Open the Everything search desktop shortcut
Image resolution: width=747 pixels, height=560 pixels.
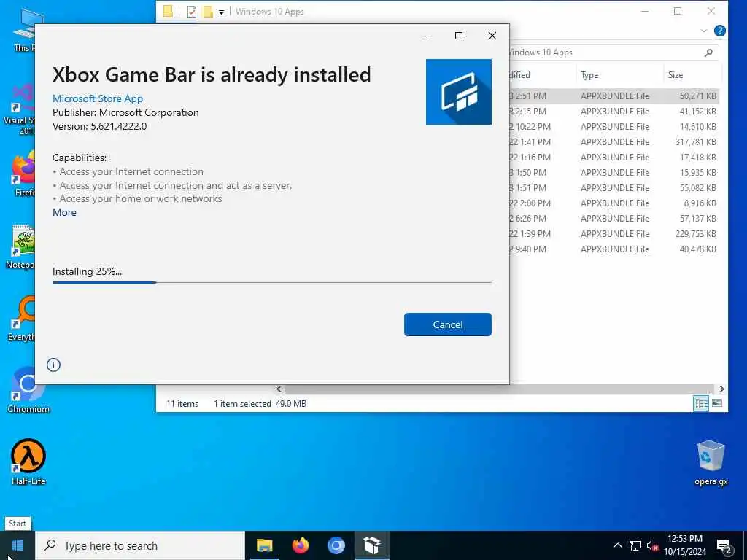click(21, 319)
